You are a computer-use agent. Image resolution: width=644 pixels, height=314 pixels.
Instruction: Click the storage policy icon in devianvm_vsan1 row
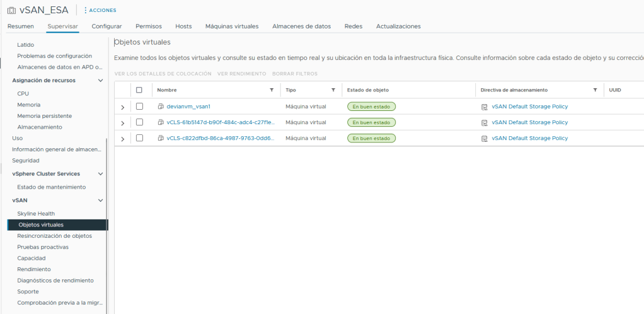pyautogui.click(x=484, y=107)
